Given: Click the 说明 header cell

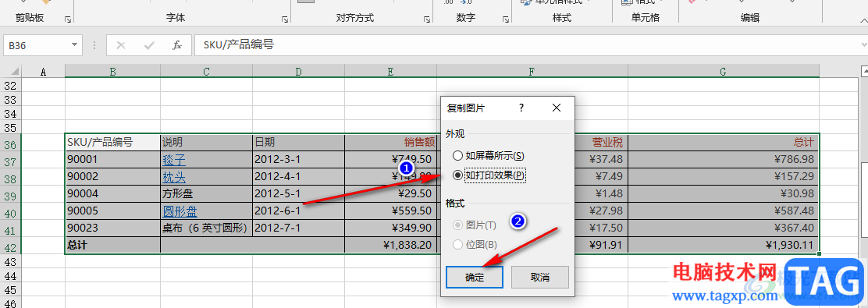Looking at the screenshot, I should click(207, 142).
